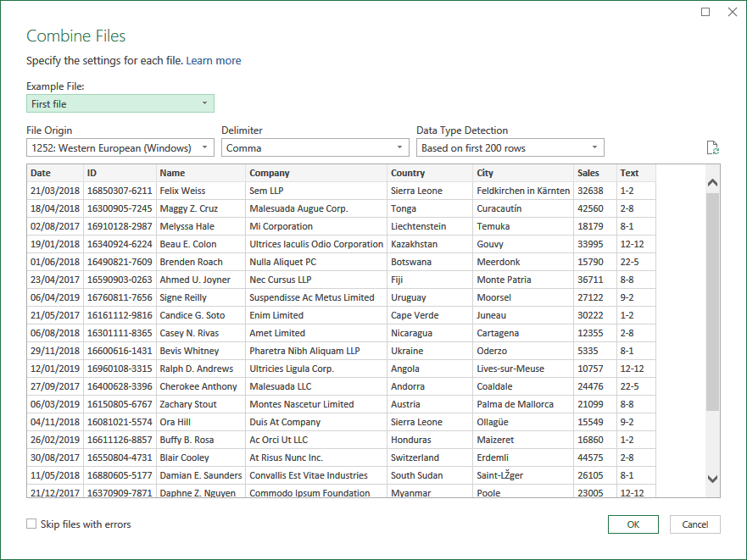Image resolution: width=747 pixels, height=560 pixels.
Task: Open the Delimiter dropdown set to Comma
Action: (315, 147)
